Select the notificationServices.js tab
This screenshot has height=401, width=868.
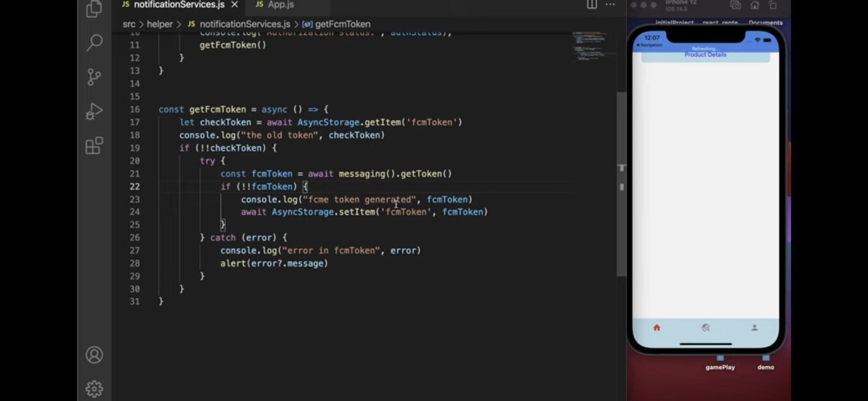[179, 5]
